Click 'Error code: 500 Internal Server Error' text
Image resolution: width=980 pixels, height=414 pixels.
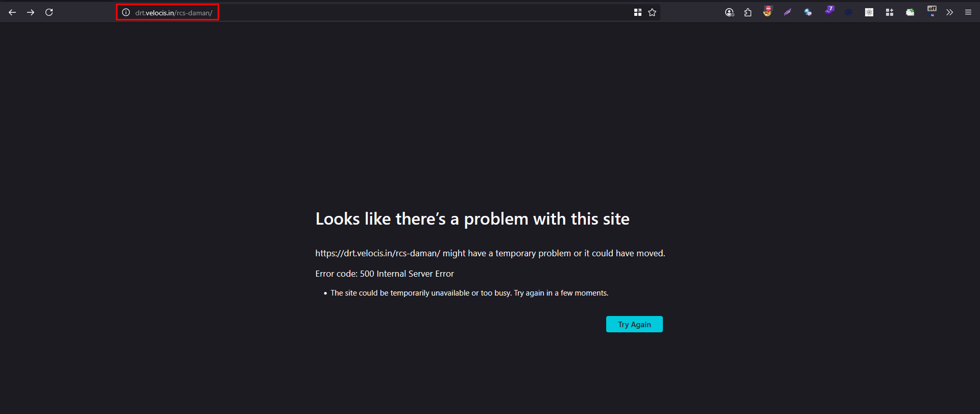[x=385, y=274]
